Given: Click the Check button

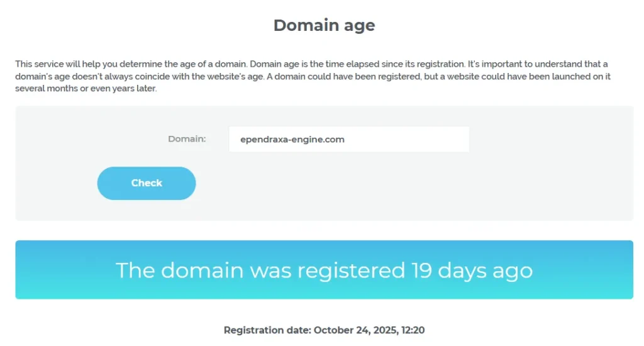Looking at the screenshot, I should (x=147, y=183).
